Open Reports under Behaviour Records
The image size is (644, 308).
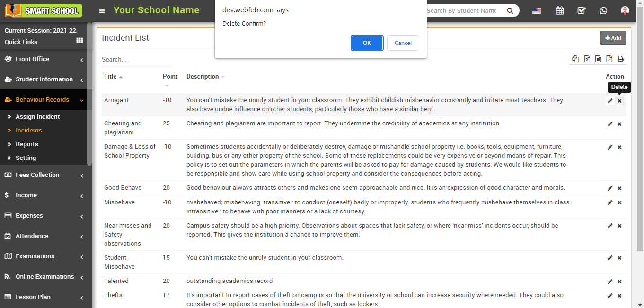(26, 144)
